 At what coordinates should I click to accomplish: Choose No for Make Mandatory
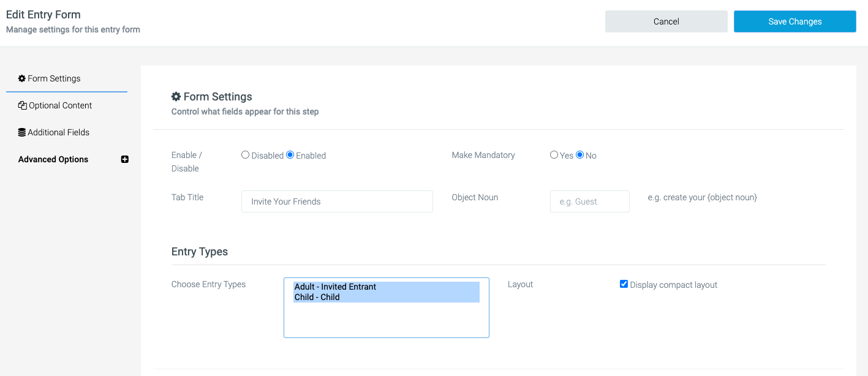(x=580, y=155)
